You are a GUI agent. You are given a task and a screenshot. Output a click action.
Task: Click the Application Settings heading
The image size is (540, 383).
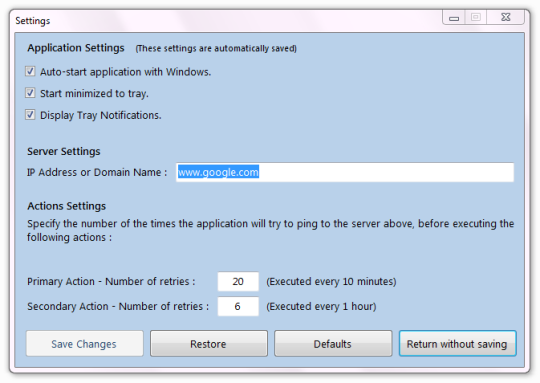[76, 48]
